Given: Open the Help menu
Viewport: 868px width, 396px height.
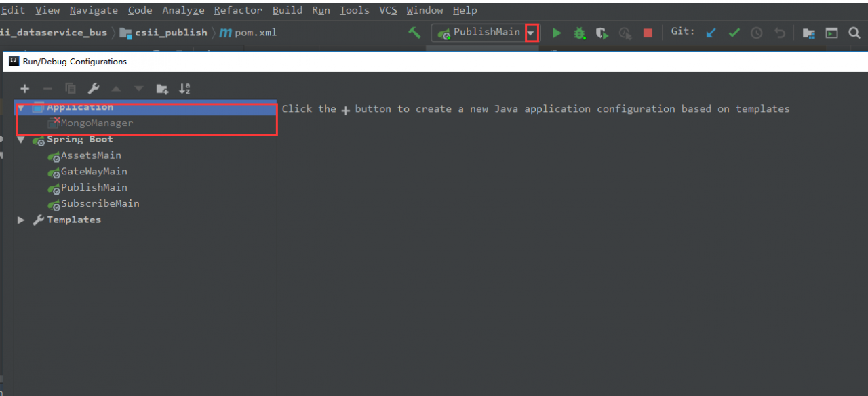Looking at the screenshot, I should coord(465,10).
